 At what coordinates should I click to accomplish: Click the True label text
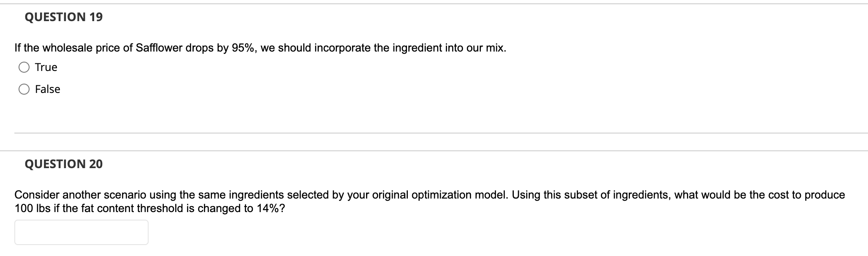[x=46, y=66]
